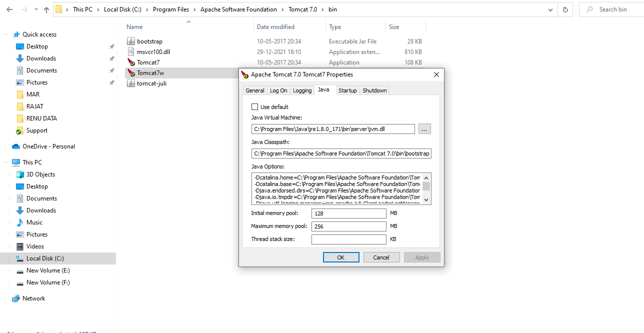Click the Local Disk (C:) drive icon
Viewport: 644px width, 333px height.
pyautogui.click(x=20, y=258)
